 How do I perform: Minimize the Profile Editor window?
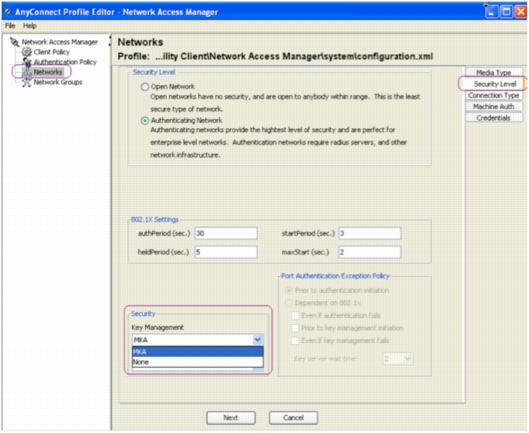coord(491,12)
